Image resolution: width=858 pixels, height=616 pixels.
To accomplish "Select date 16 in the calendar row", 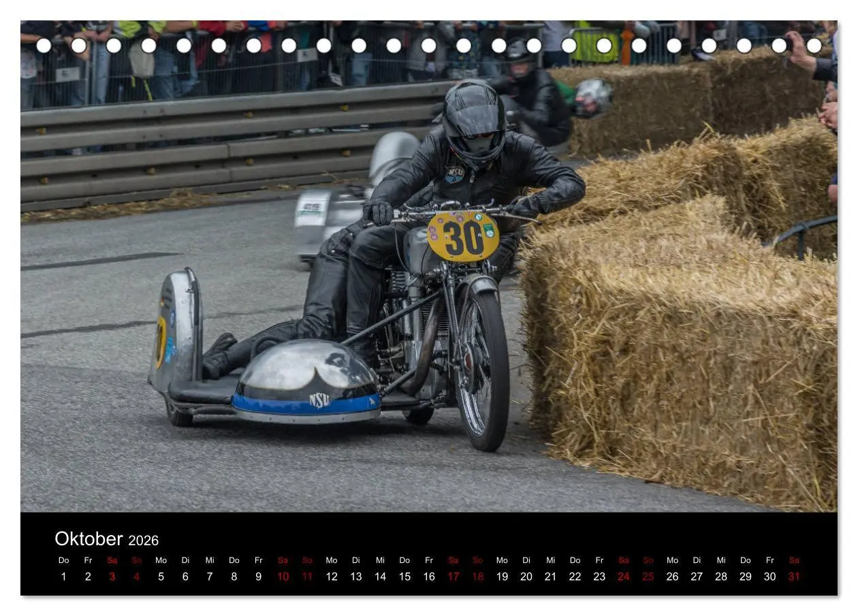I will pos(429,577).
